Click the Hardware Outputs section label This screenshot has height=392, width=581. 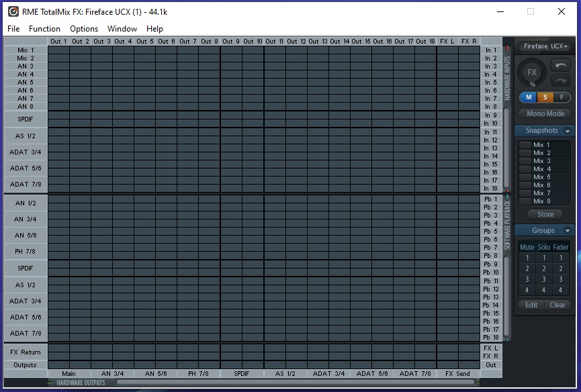pos(81,383)
